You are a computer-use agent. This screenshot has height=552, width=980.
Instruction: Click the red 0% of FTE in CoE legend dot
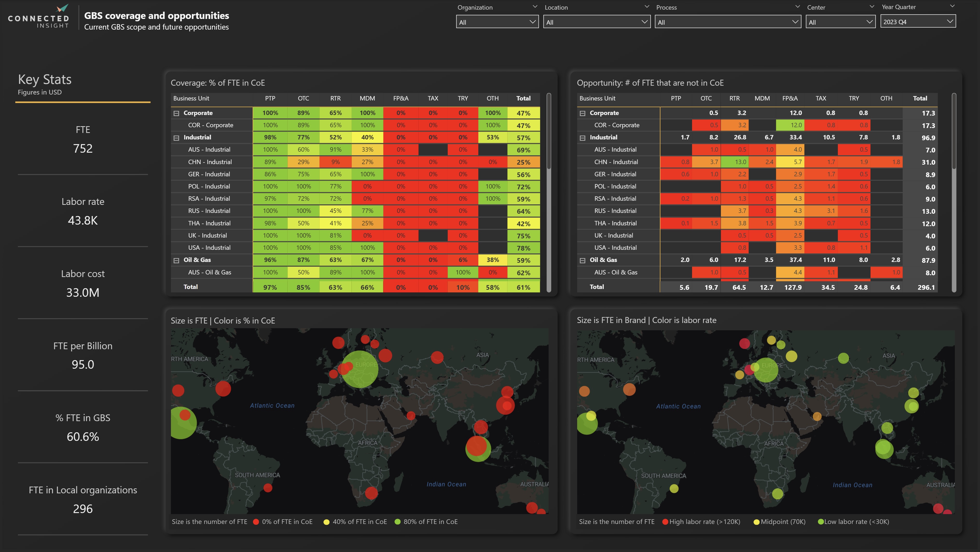[256, 522]
